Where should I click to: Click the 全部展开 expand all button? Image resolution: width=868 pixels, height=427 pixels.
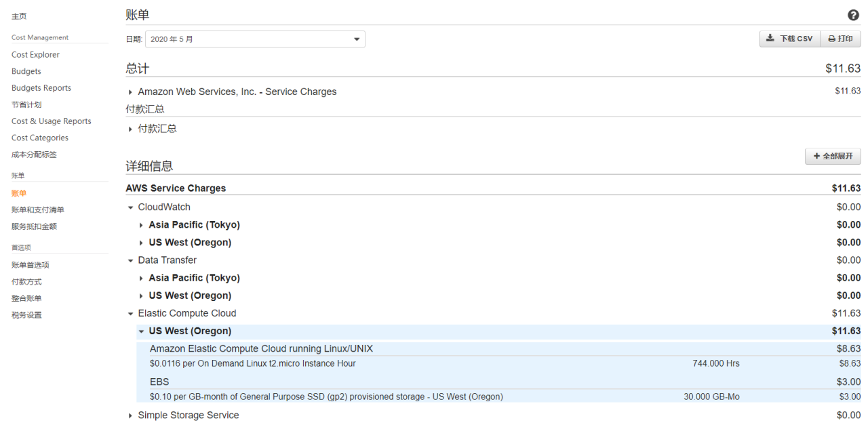833,157
